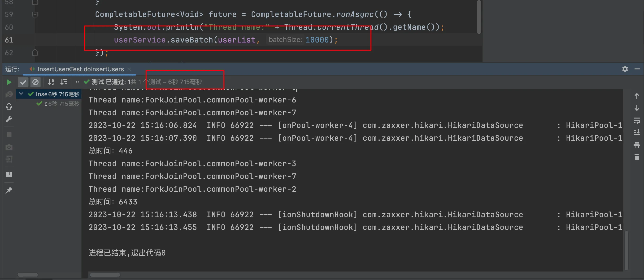Rerun the test with the green play icon
The width and height of the screenshot is (644, 280).
[x=9, y=82]
